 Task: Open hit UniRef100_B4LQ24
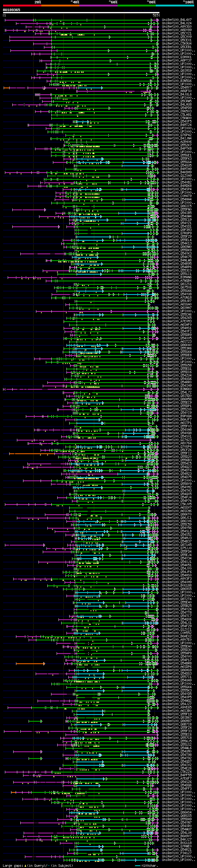177,23
